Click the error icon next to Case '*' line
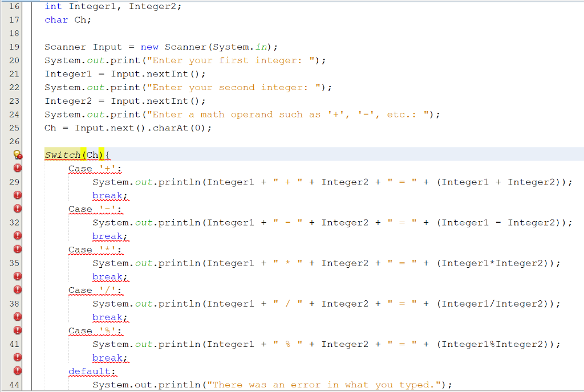The width and height of the screenshot is (584, 392). tap(17, 250)
